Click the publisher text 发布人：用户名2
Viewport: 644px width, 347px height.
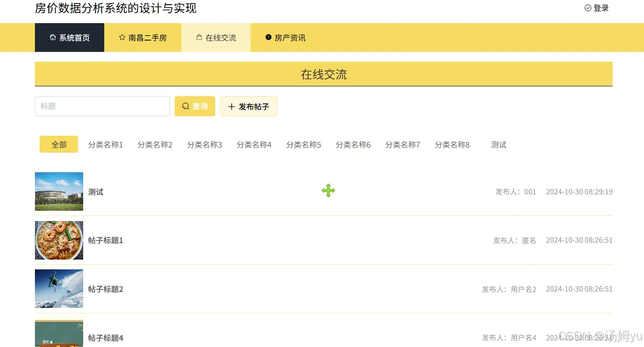pyautogui.click(x=509, y=289)
